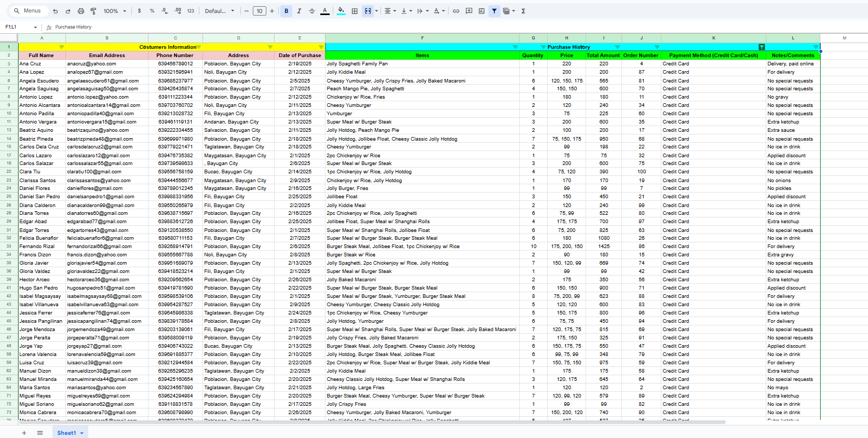The image size is (868, 438).
Task: Open the All Sheets list
Action: [x=40, y=433]
